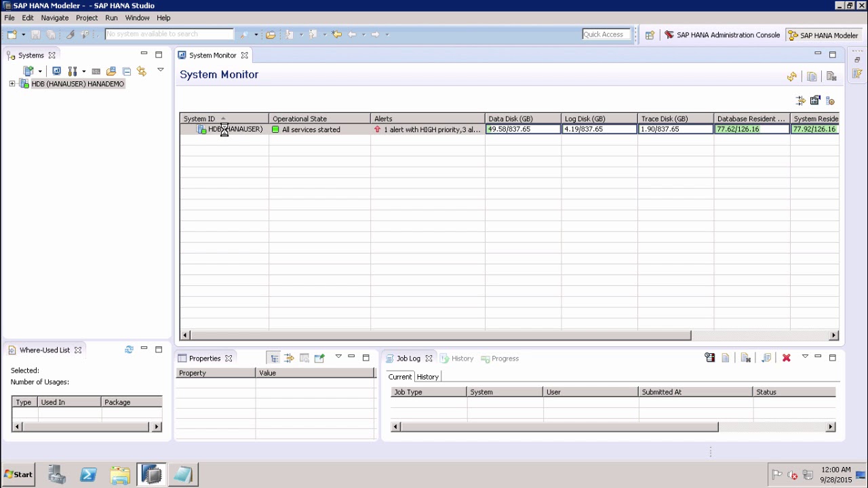Open the search icon's dropdown arrow
868x488 pixels.
[x=256, y=35]
